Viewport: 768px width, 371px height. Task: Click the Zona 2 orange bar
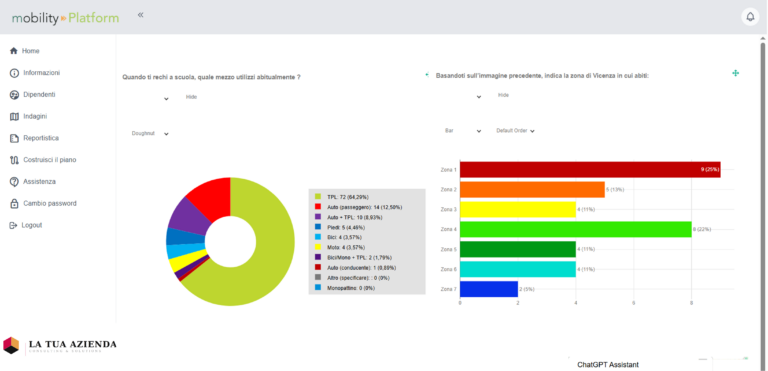tap(532, 189)
